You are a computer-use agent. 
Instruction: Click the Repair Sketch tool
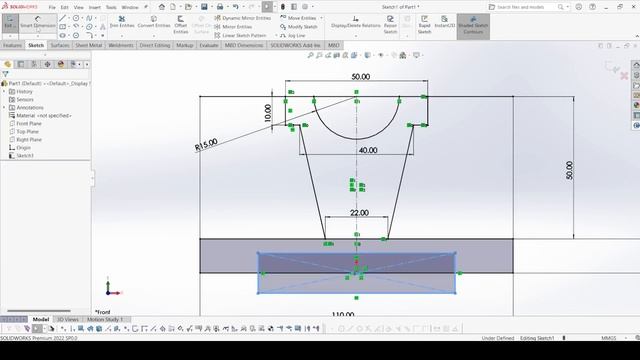(390, 25)
